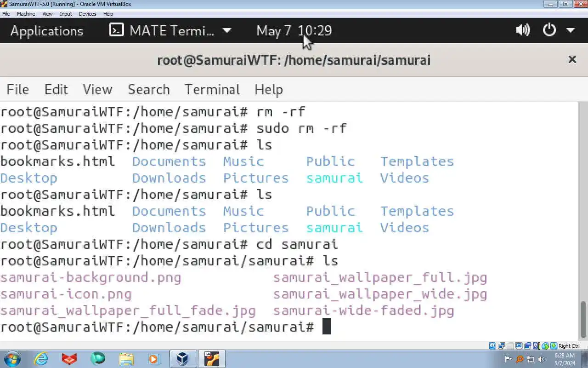Select the running 64-bit VM taskbar button
Viewport: 588px width, 368px height.
point(212,359)
